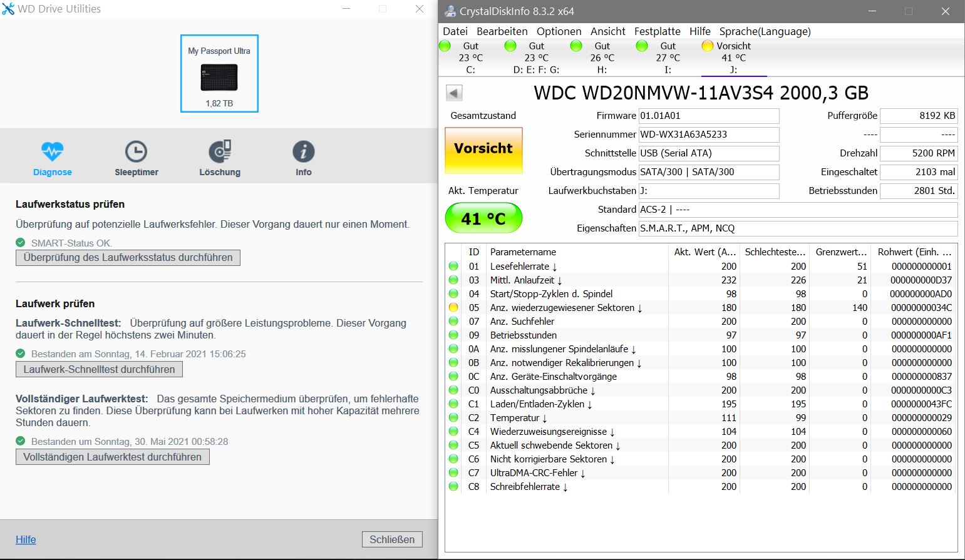Screen dimensions: 965x560
Task: Click the SMART-Status OK text
Action: point(71,243)
